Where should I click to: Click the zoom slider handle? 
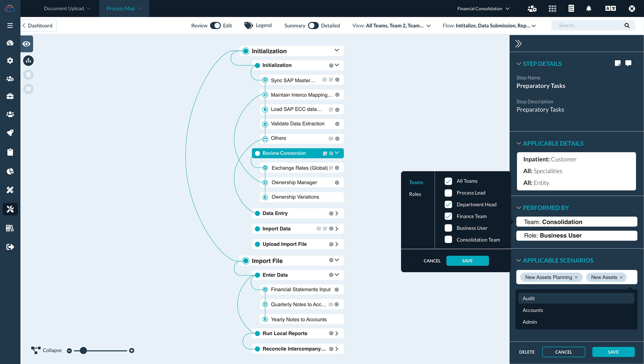point(84,351)
